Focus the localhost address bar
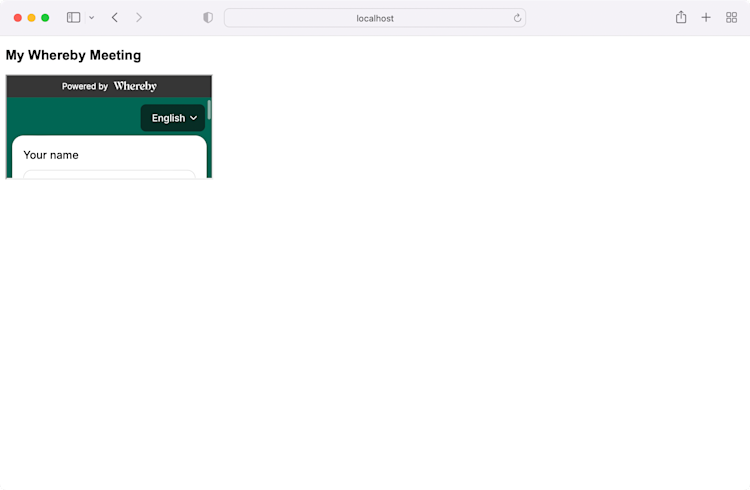The image size is (750, 490). pyautogui.click(x=375, y=18)
